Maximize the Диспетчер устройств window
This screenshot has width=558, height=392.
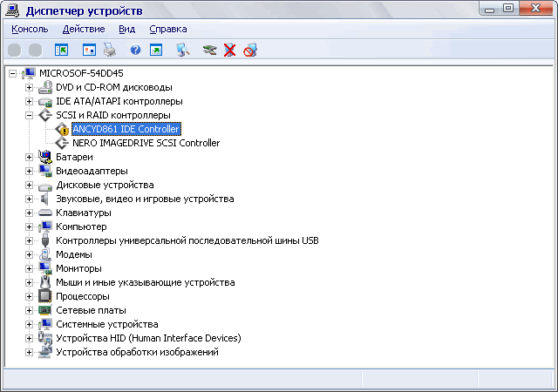(x=509, y=8)
